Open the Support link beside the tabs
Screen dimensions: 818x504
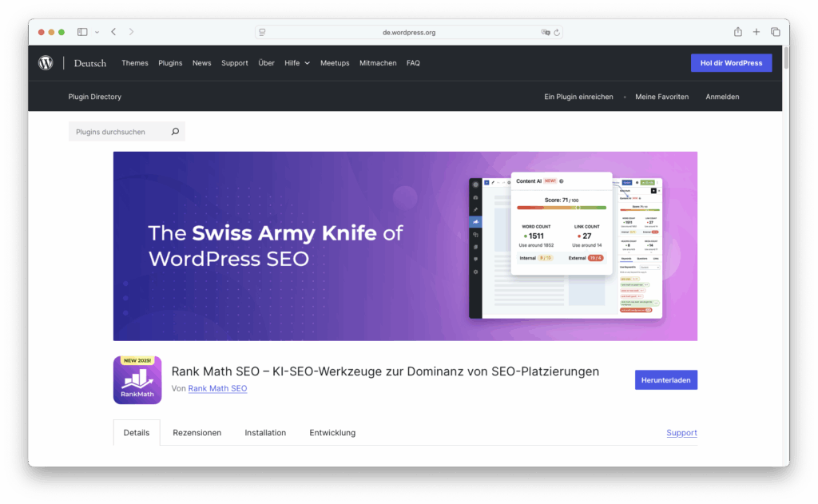point(681,433)
